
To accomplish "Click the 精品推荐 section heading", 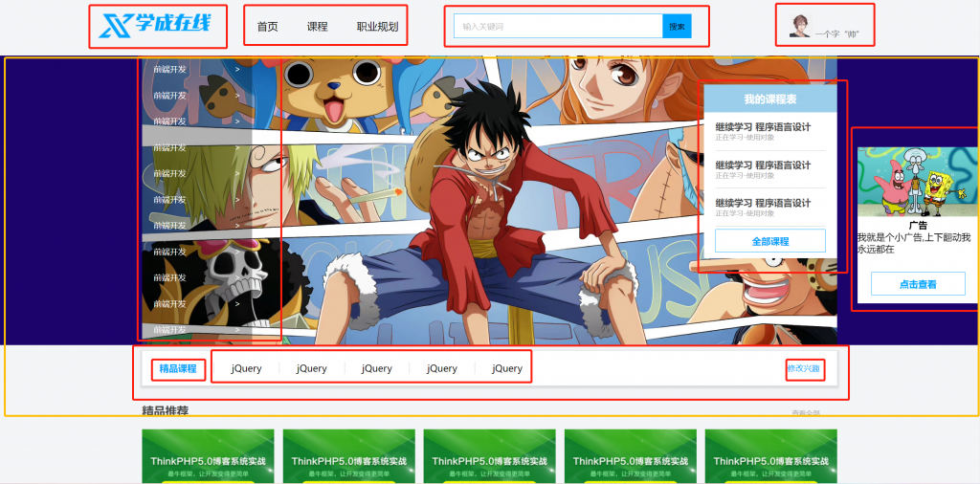I will [x=165, y=411].
